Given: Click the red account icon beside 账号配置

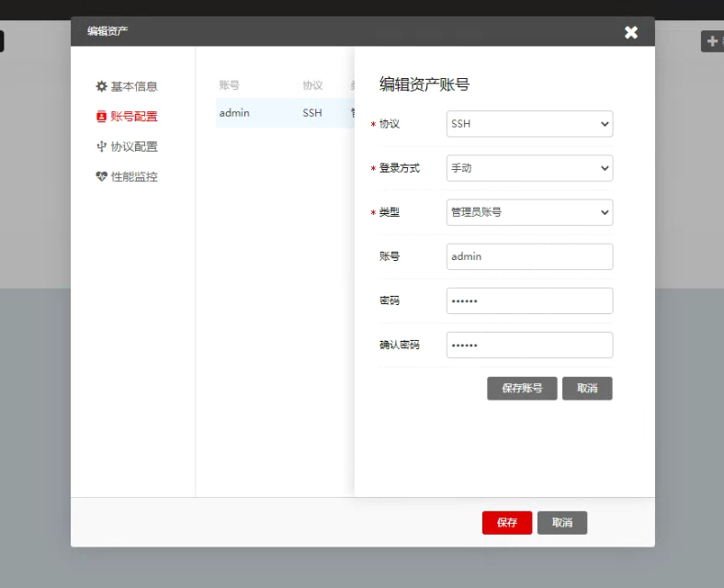Looking at the screenshot, I should point(101,117).
